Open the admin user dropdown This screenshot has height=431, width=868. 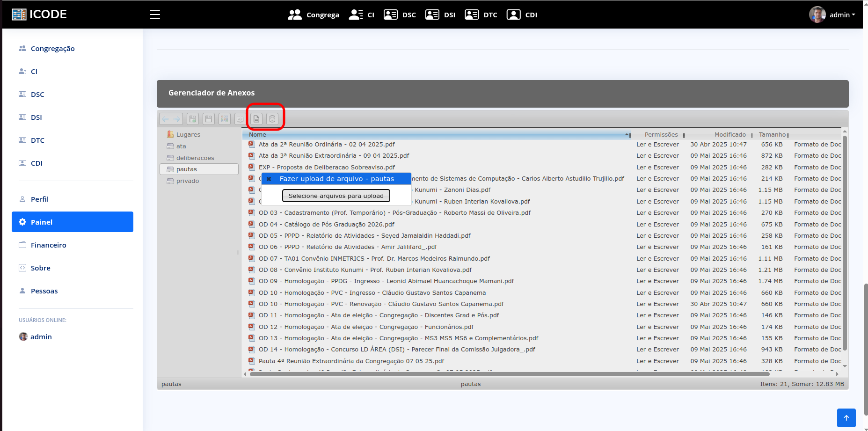pyautogui.click(x=833, y=15)
